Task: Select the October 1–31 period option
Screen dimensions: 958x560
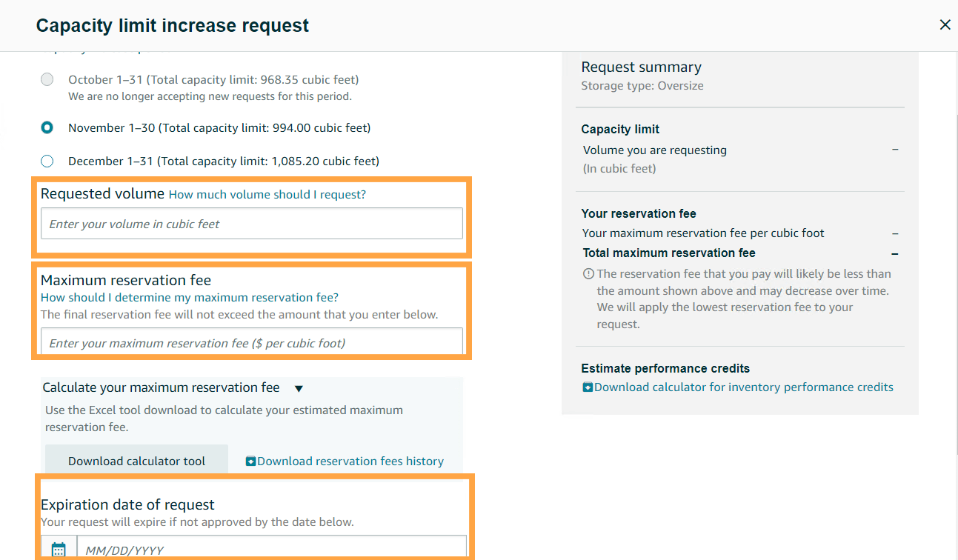Action: [47, 79]
